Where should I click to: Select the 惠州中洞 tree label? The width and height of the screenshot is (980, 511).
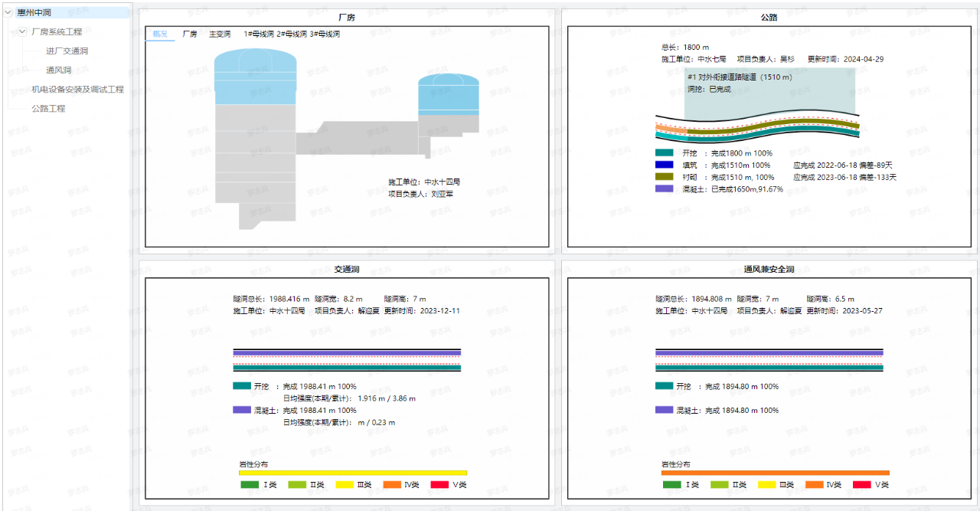coord(35,13)
